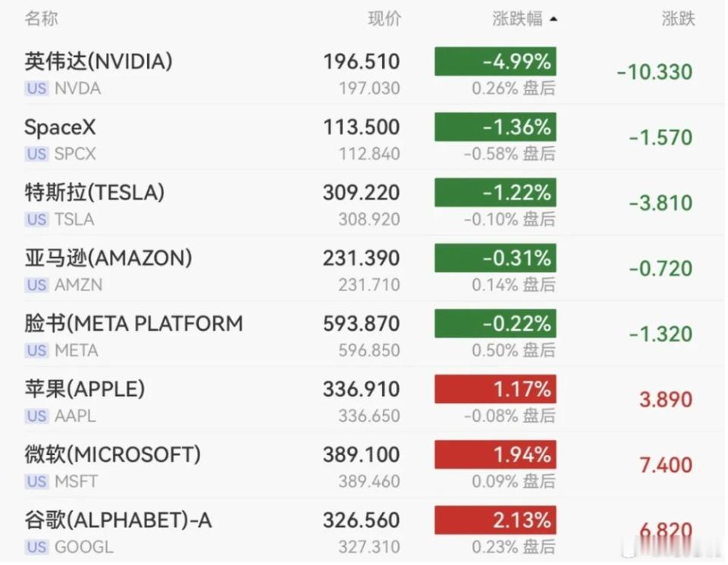Open the SpaceX stock entry
The height and width of the screenshot is (565, 728).
[362, 138]
